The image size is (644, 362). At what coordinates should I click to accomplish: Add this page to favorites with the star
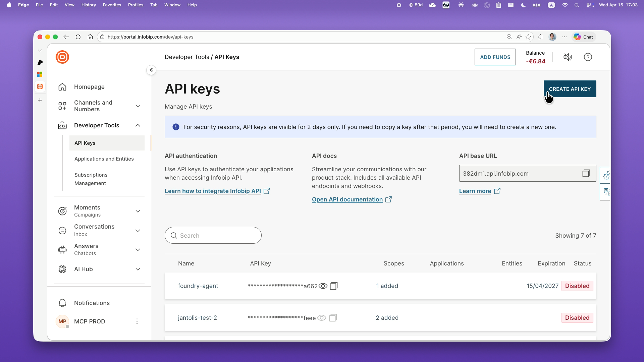(529, 37)
